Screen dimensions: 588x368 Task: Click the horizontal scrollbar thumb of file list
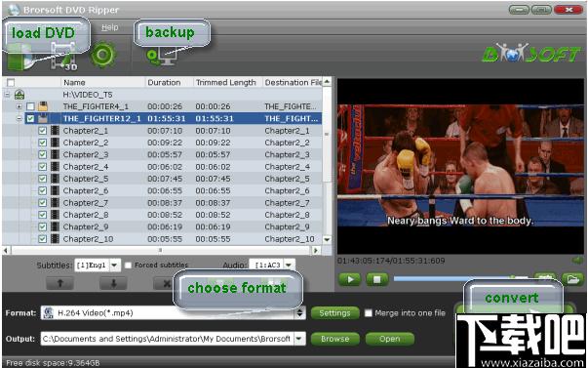coord(160,250)
